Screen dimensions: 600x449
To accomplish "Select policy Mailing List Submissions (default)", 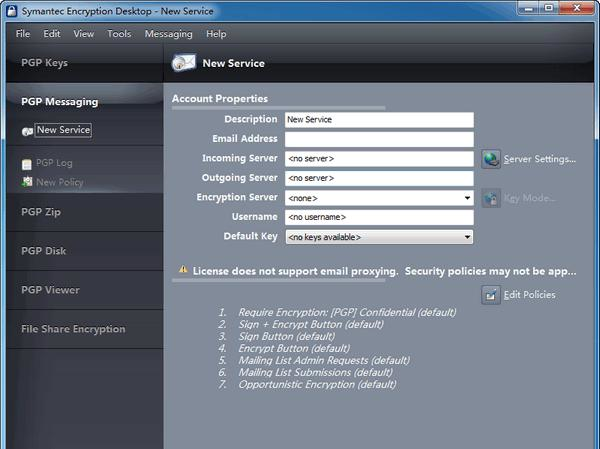I will point(315,372).
